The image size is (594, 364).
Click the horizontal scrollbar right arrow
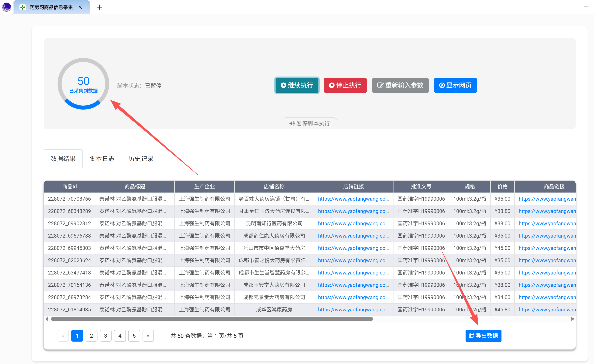pyautogui.click(x=572, y=319)
